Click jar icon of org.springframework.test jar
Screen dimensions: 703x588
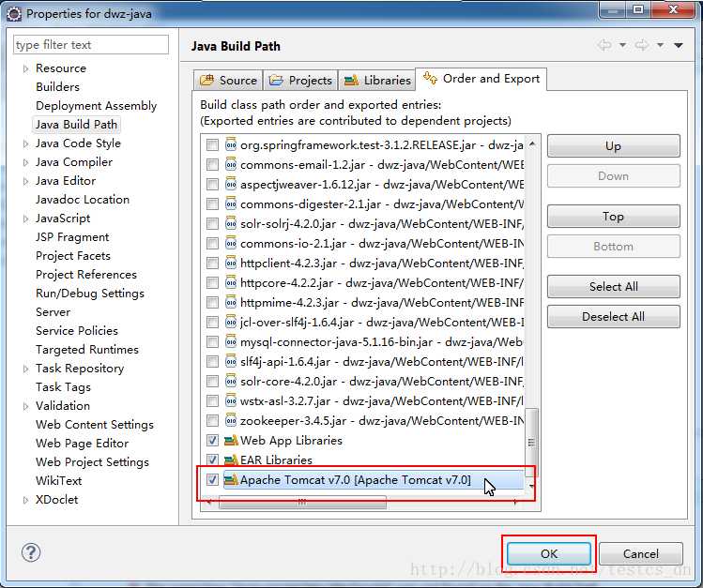(x=231, y=144)
